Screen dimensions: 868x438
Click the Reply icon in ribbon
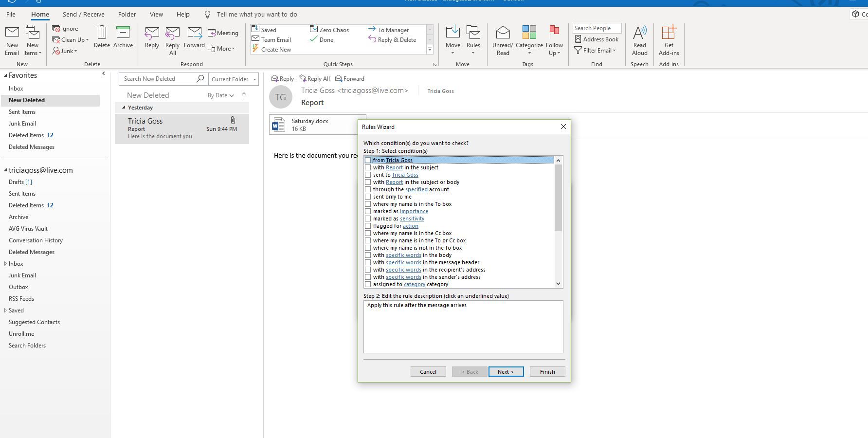point(152,33)
